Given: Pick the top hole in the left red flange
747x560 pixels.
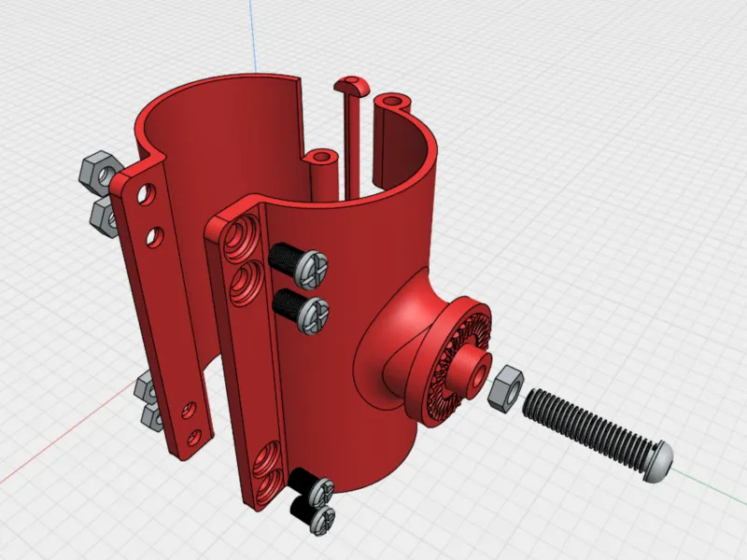Looking at the screenshot, I should point(147,194).
